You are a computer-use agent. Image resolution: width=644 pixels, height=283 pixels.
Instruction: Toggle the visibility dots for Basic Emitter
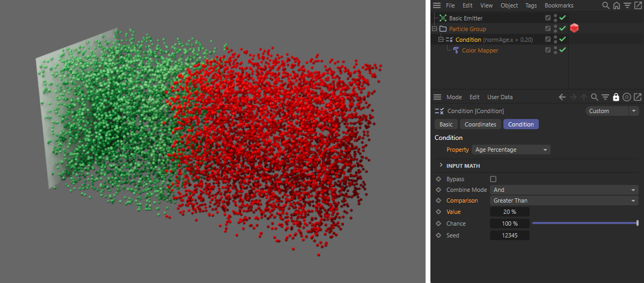coord(555,18)
